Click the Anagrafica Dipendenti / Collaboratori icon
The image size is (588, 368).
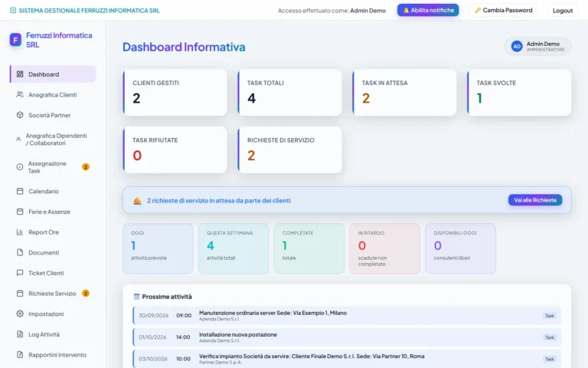pos(18,139)
